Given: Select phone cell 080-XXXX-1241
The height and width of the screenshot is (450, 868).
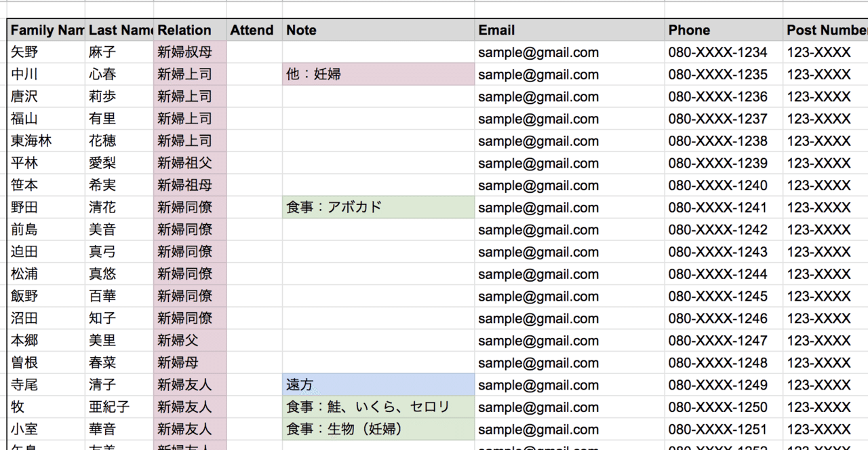Looking at the screenshot, I should (x=717, y=208).
